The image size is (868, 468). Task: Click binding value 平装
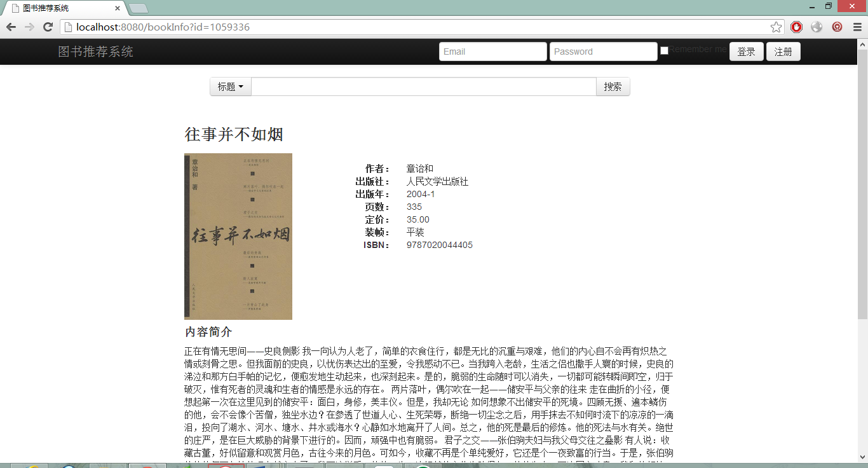pos(416,232)
